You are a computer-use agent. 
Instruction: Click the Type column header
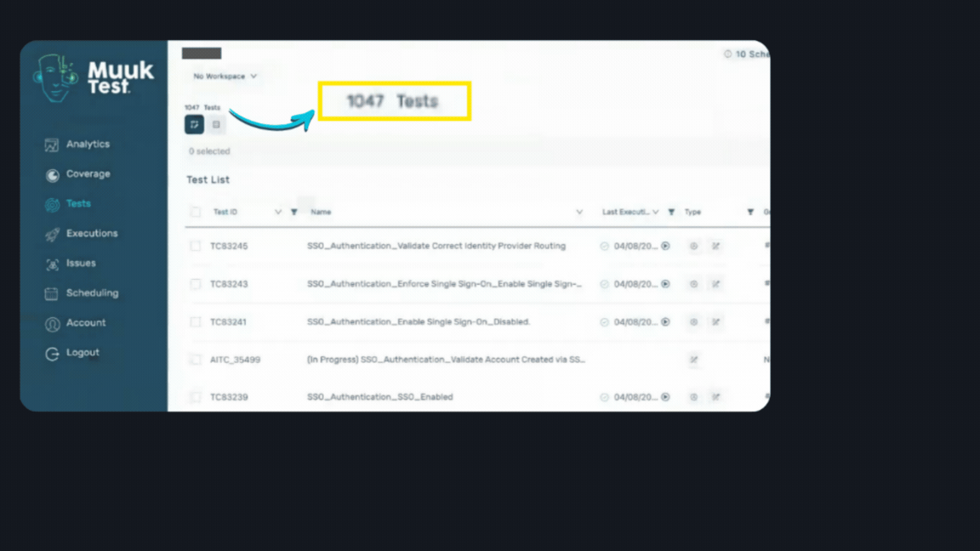coord(692,213)
